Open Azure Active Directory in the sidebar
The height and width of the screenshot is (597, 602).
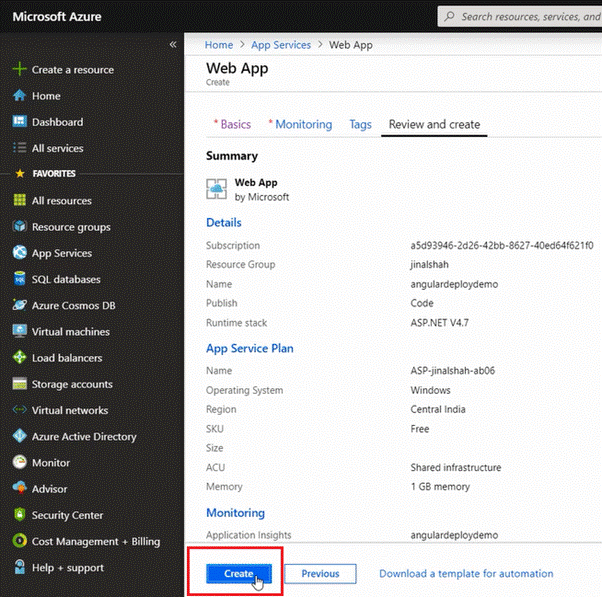tap(84, 437)
